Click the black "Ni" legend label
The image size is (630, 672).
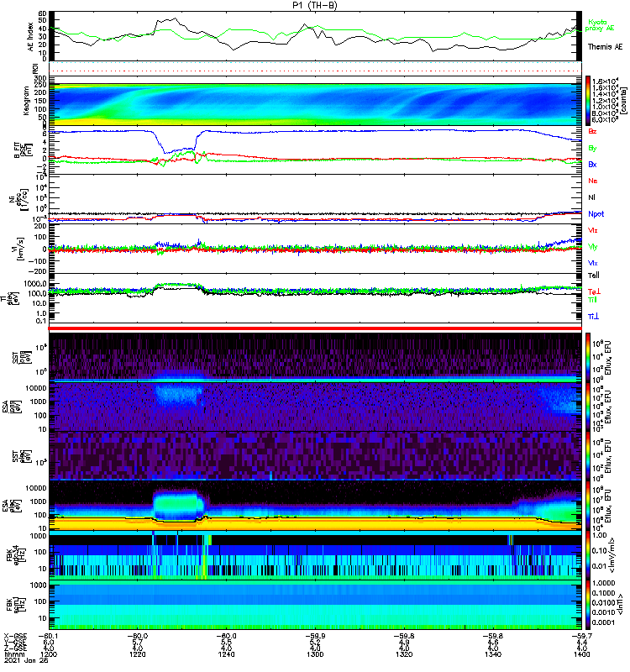[x=592, y=197]
